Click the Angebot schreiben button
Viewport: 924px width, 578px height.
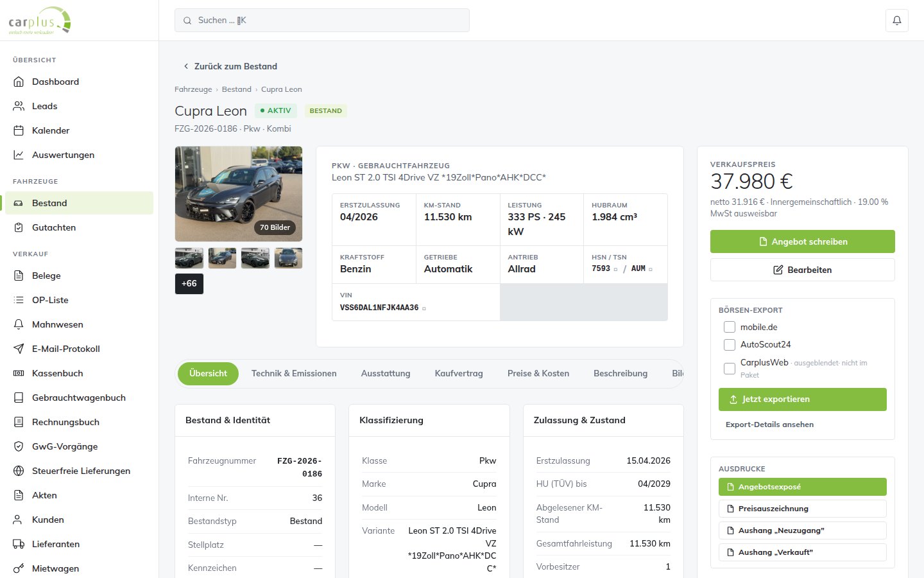click(803, 241)
